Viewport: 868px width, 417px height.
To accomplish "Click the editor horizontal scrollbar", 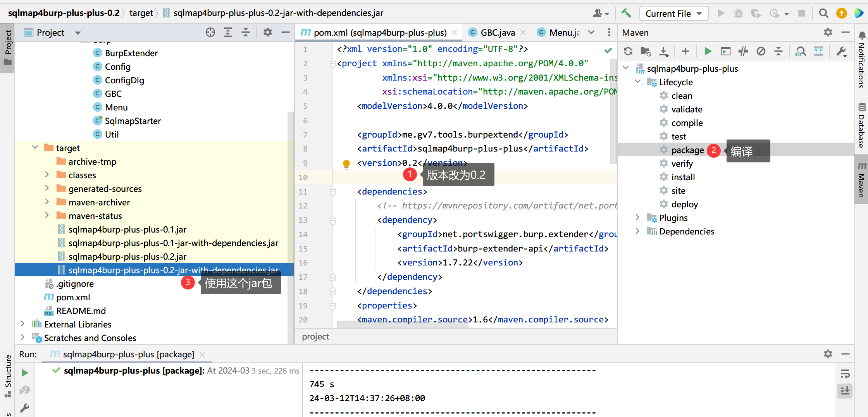I will [x=403, y=324].
